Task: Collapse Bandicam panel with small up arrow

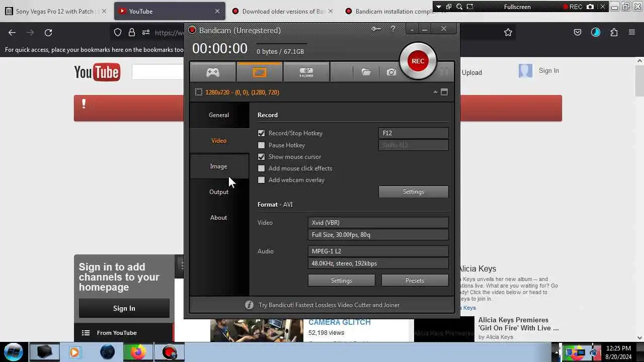Action: coord(435,92)
